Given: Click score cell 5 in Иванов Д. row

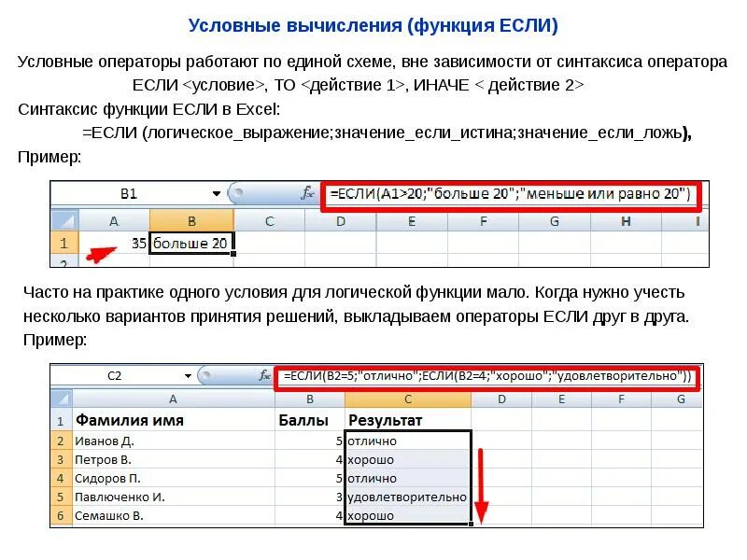Looking at the screenshot, I should [310, 441].
